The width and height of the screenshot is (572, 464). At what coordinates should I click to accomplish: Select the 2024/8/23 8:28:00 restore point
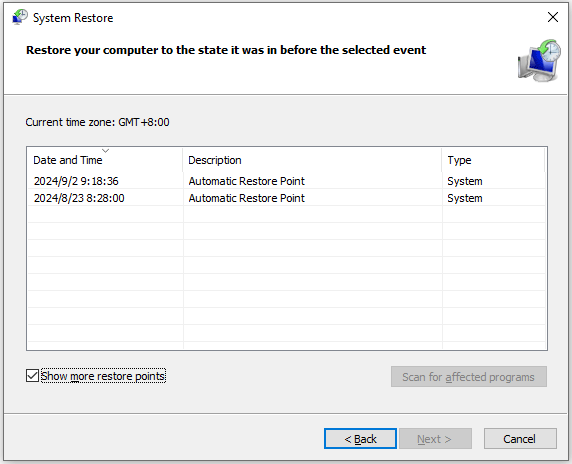tap(286, 198)
